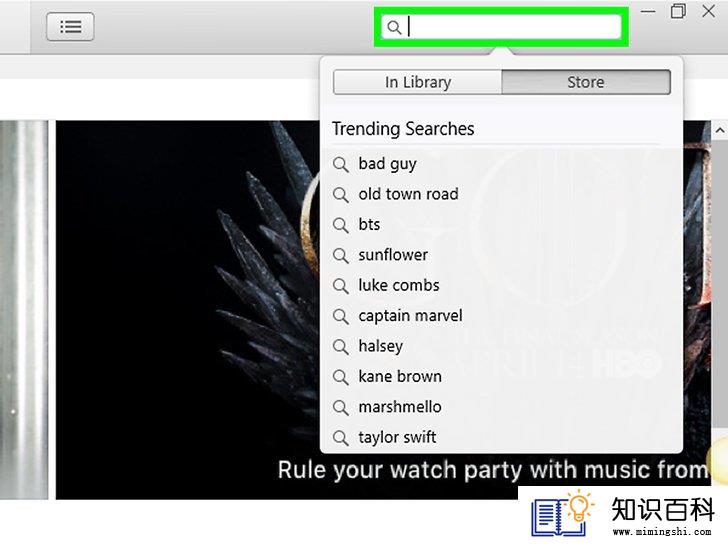Switch to the Store tab
This screenshot has width=728, height=546.
click(586, 82)
